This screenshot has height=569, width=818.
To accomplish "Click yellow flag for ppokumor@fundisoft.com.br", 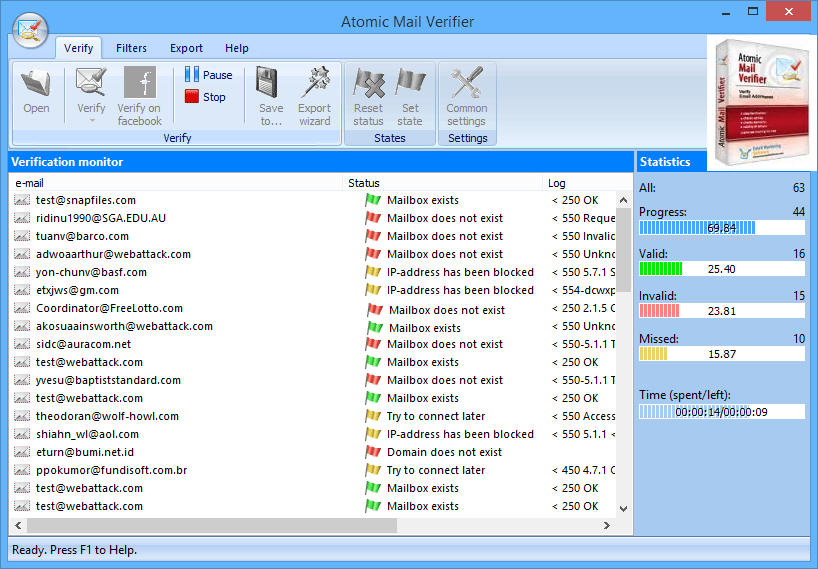I will [x=373, y=469].
